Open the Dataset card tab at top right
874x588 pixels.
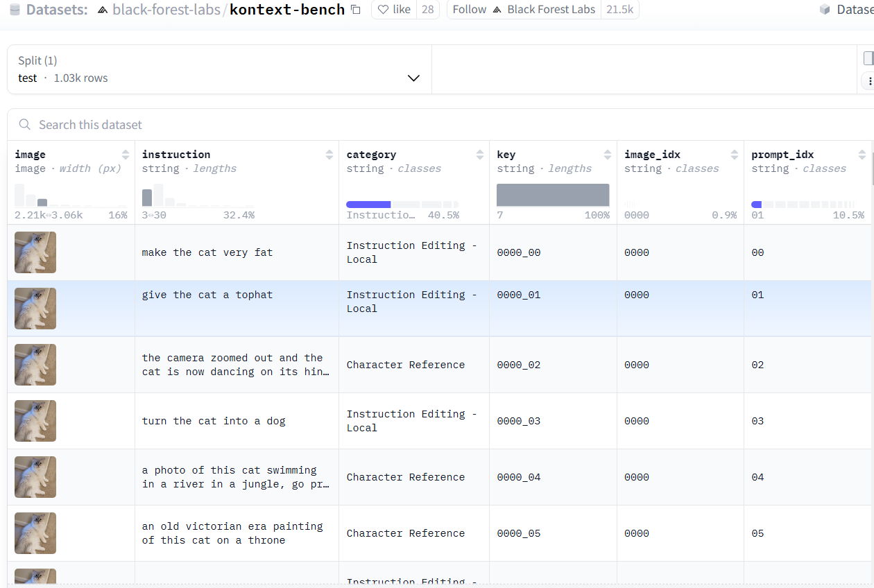pos(846,10)
